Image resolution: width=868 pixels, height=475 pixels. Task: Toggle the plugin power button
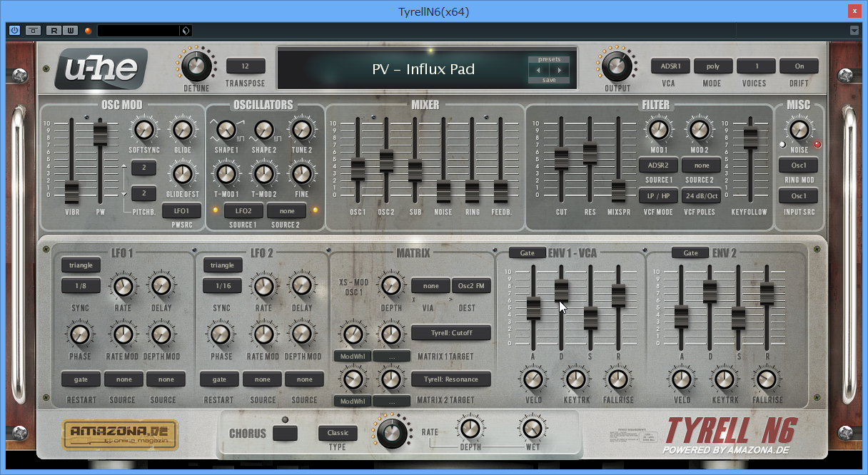pyautogui.click(x=14, y=30)
